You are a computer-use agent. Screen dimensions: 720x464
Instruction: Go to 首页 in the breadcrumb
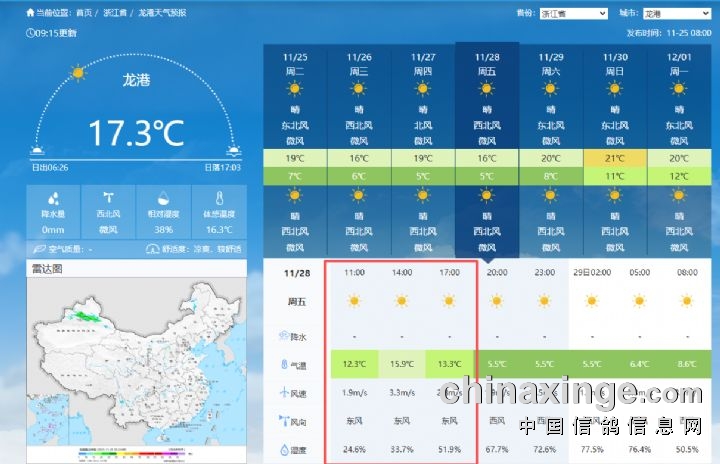pyautogui.click(x=83, y=13)
